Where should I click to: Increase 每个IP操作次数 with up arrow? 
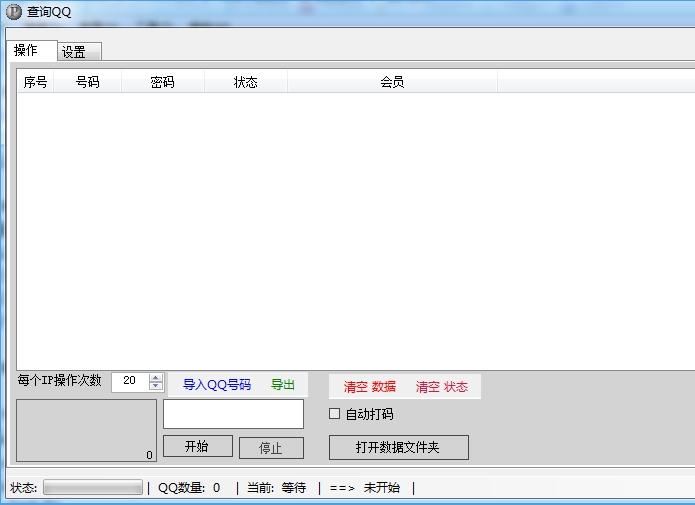click(x=155, y=377)
